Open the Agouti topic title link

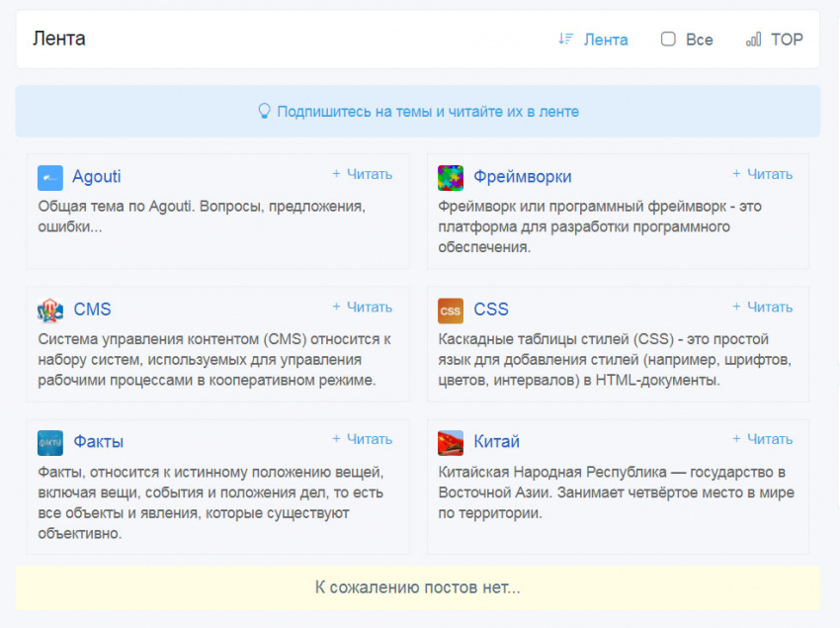(96, 177)
